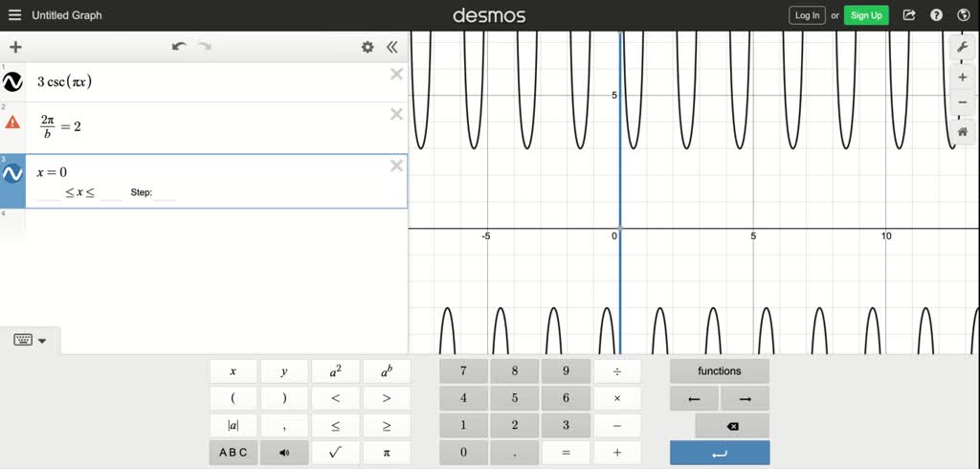Open the functions keypad menu

pos(719,371)
